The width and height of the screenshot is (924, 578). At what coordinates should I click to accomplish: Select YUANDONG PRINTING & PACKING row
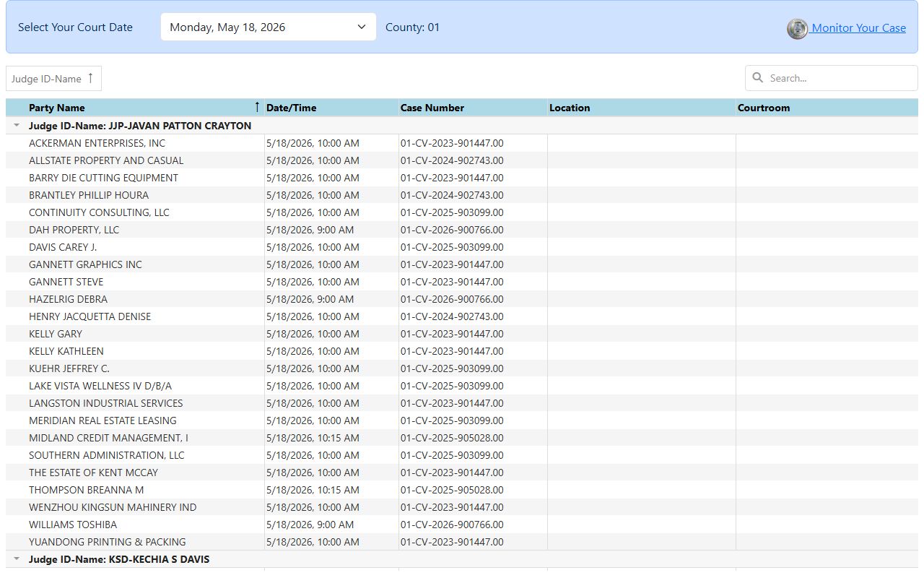462,542
